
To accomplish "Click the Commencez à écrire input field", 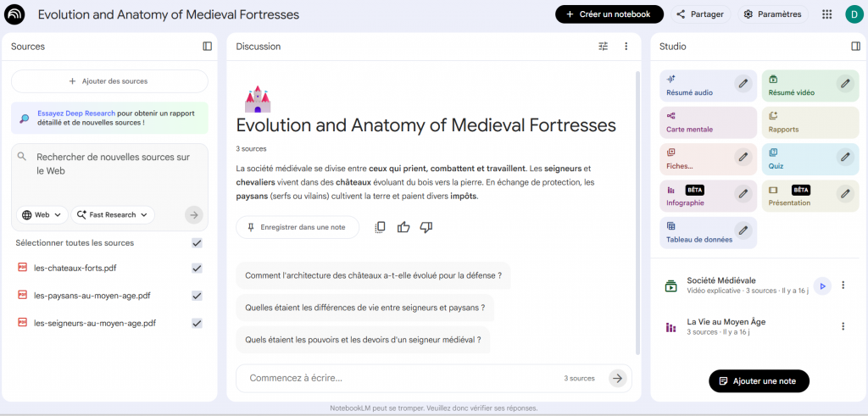I will pos(398,378).
